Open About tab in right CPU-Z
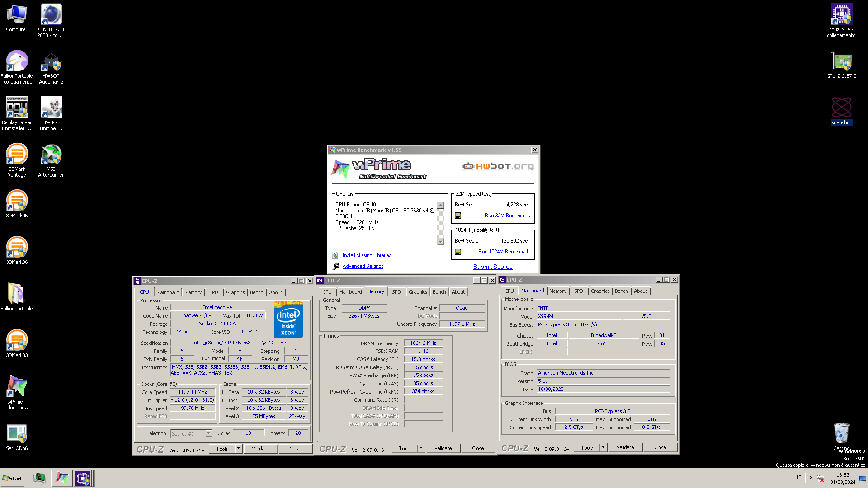868x488 pixels. [x=641, y=291]
